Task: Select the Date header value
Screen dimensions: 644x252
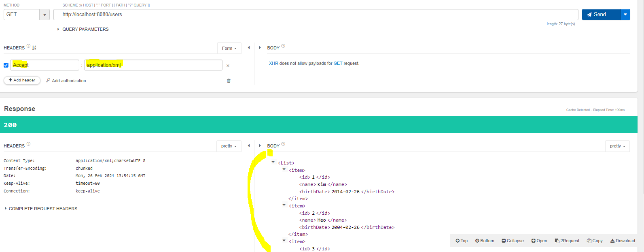Action: (x=110, y=176)
